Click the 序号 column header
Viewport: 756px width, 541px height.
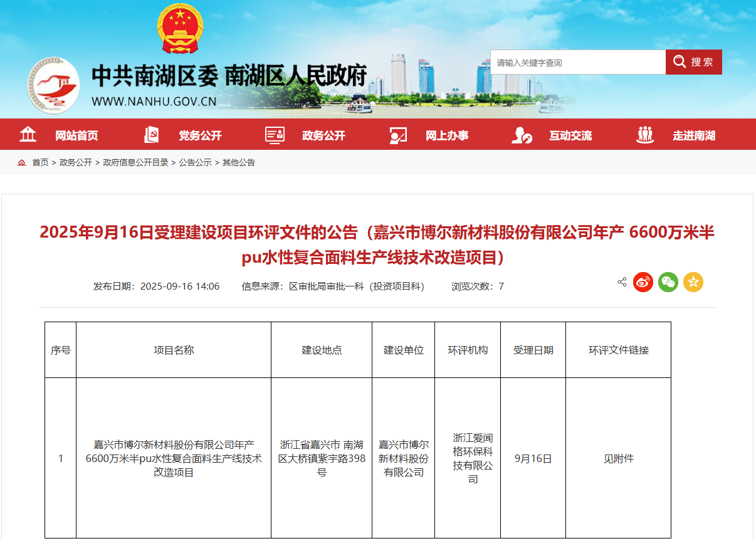click(x=61, y=350)
